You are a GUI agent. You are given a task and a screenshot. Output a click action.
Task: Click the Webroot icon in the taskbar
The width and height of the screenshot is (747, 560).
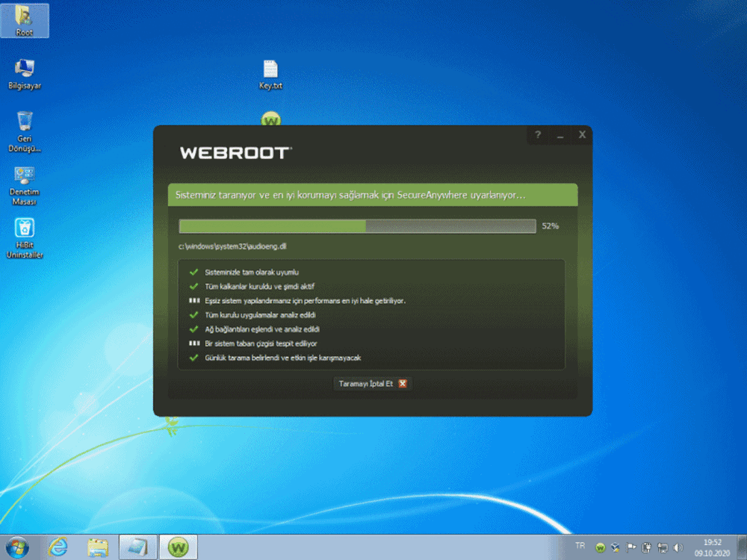[x=178, y=547]
